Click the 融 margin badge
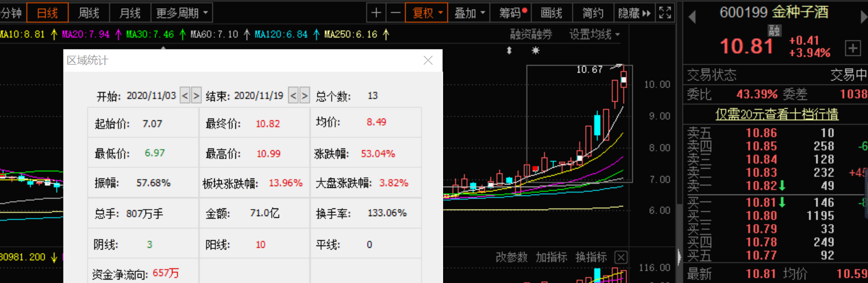The height and width of the screenshot is (283, 868). point(775,31)
